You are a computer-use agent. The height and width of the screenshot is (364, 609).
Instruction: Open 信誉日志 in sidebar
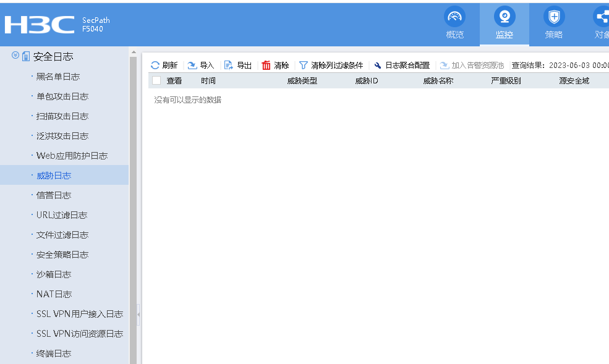[54, 195]
